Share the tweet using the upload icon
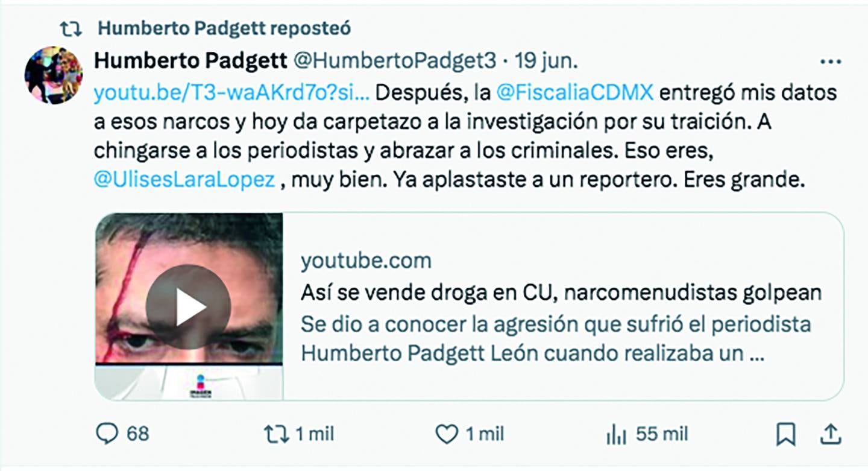 click(x=830, y=433)
